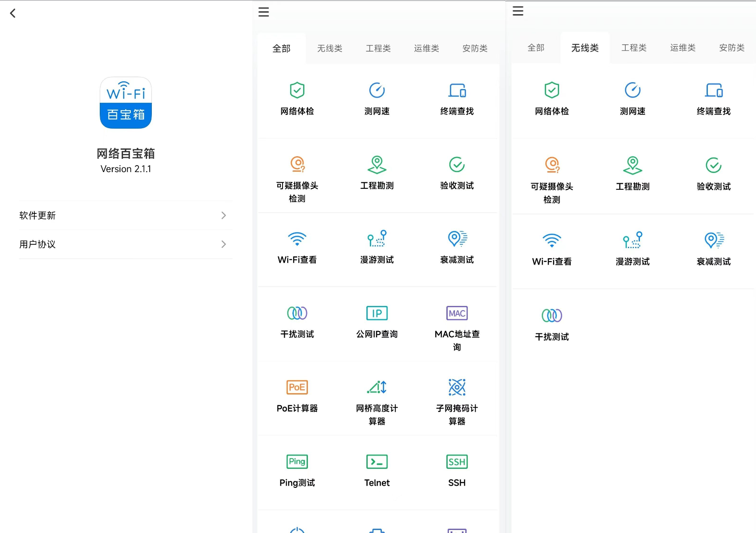Open Wi-Fi查看 icon in middle screen
Screen dimensions: 756x533
coord(297,239)
